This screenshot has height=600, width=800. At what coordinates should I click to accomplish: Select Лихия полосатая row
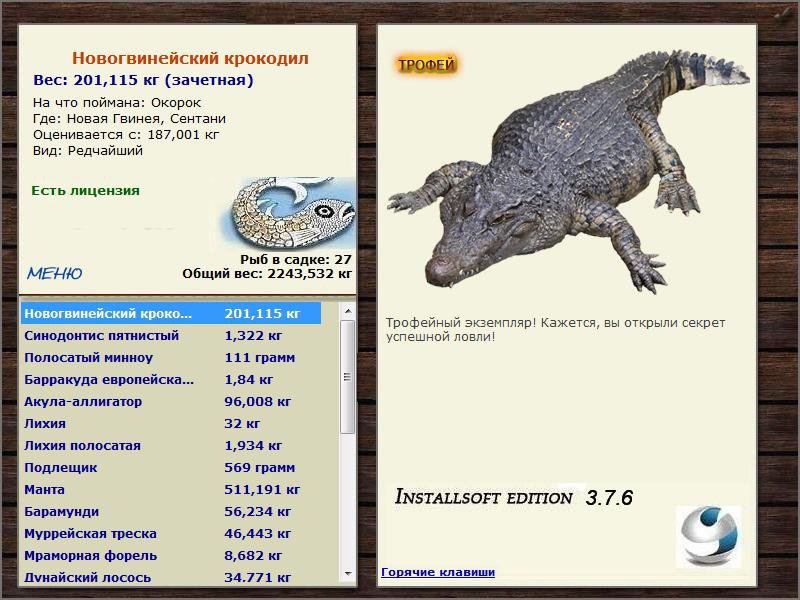pyautogui.click(x=171, y=445)
